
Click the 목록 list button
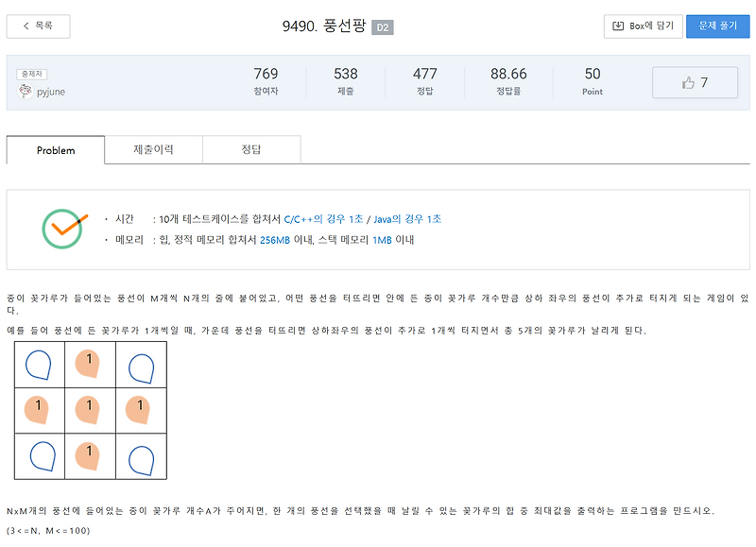[x=38, y=26]
